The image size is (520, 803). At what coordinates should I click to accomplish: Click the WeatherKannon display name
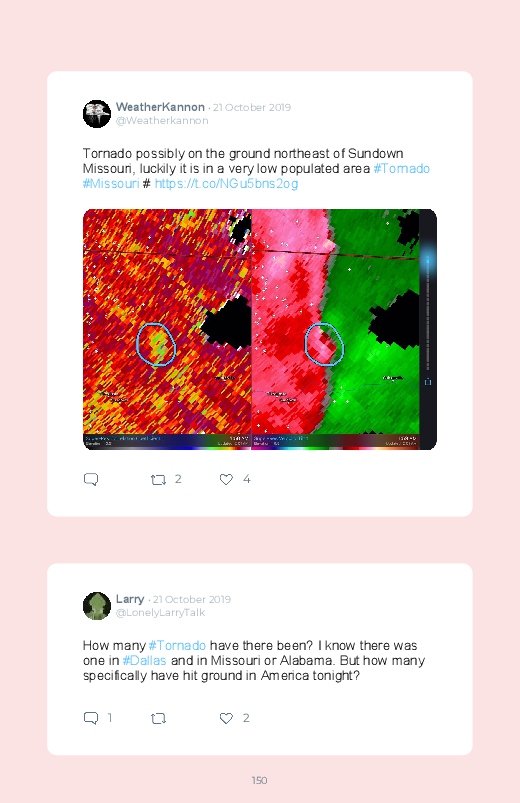[160, 107]
